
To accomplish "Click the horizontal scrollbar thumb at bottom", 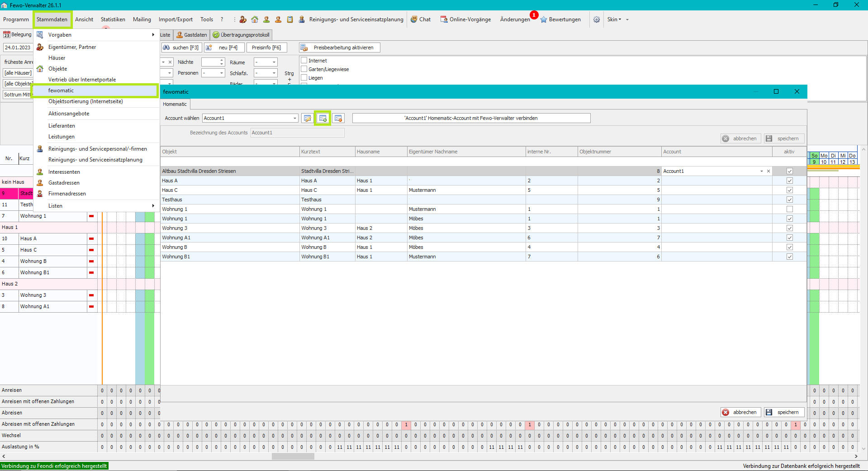I will pos(293,457).
